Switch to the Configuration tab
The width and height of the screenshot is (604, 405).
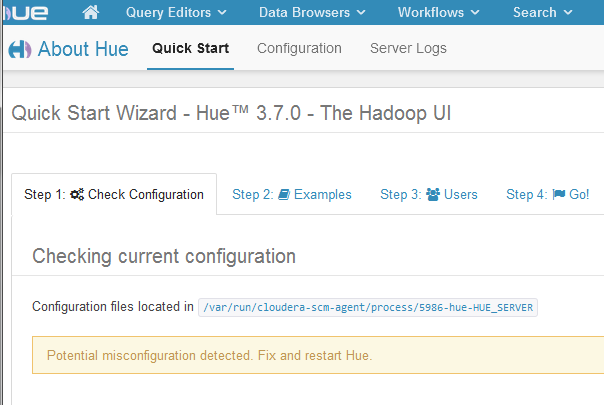[299, 48]
